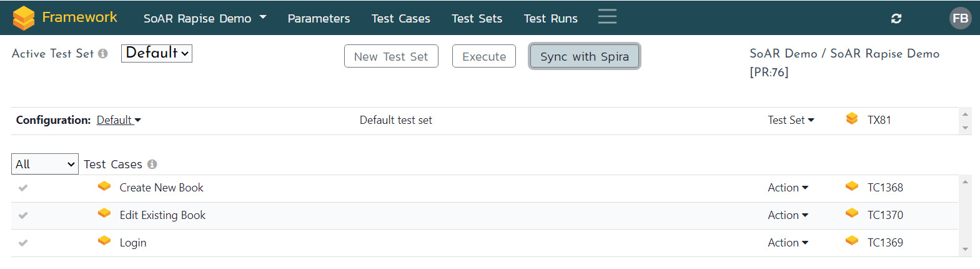Open the hamburger menu icon
The image size is (980, 269).
tap(606, 17)
